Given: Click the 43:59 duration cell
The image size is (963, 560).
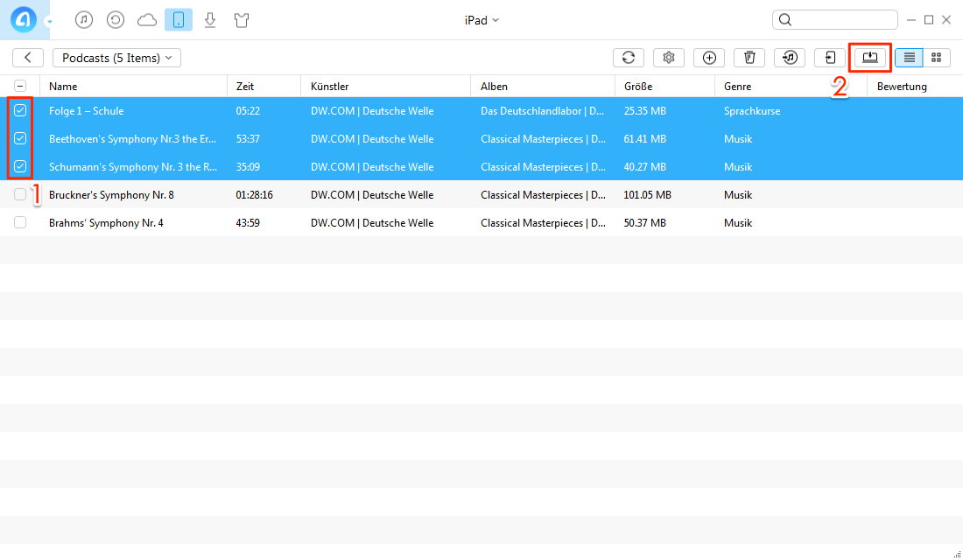Looking at the screenshot, I should [248, 223].
